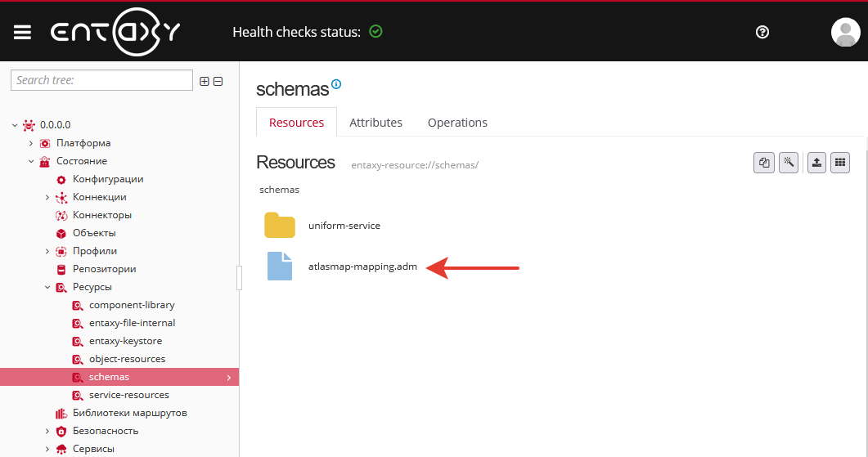Image resolution: width=868 pixels, height=457 pixels.
Task: Click the Search tree input field
Action: (x=101, y=80)
